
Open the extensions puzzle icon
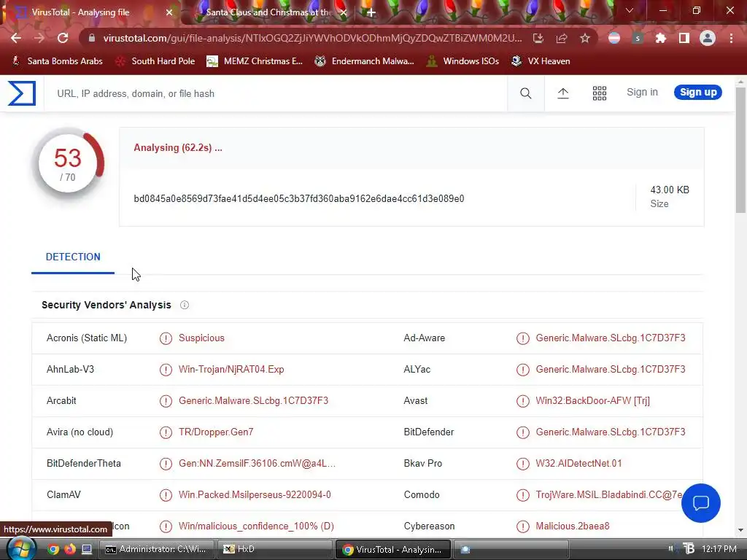pos(660,38)
